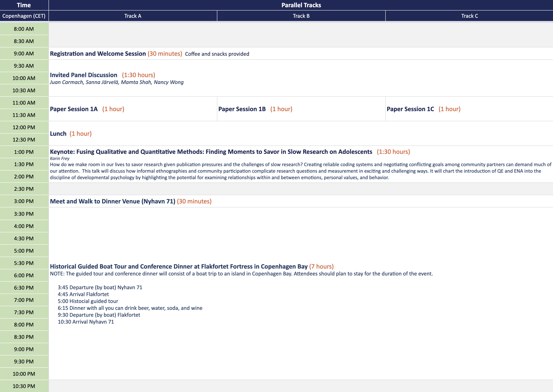Screen dimensions: 553x392
Task: Select the 11:00 AM time cell
Action: (24, 103)
